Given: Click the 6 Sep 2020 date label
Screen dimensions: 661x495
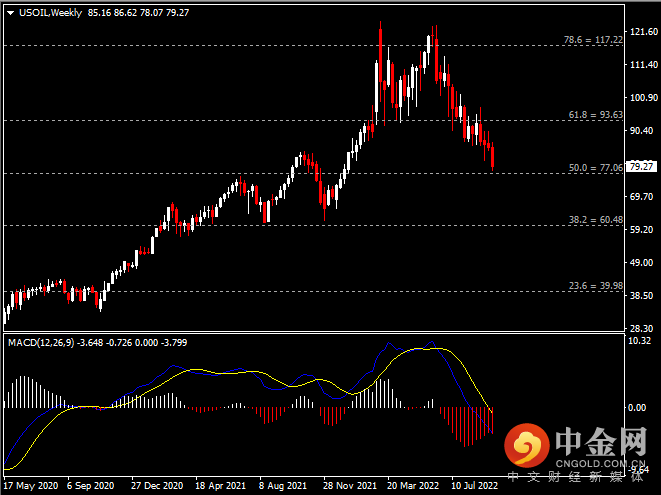Looking at the screenshot, I should pos(91,486).
